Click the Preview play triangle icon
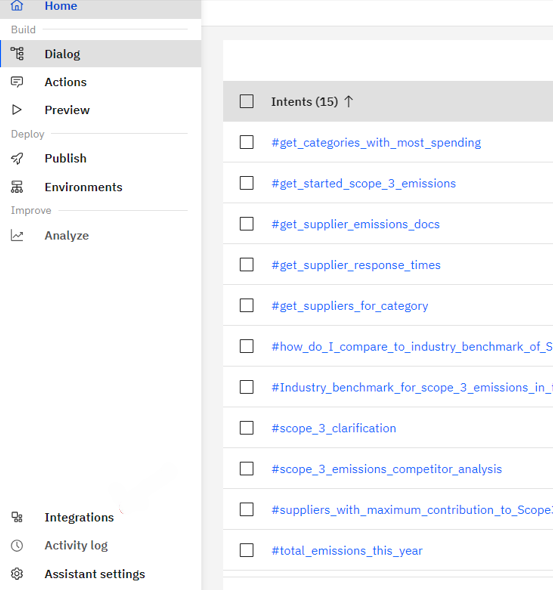The image size is (553, 590). click(17, 110)
